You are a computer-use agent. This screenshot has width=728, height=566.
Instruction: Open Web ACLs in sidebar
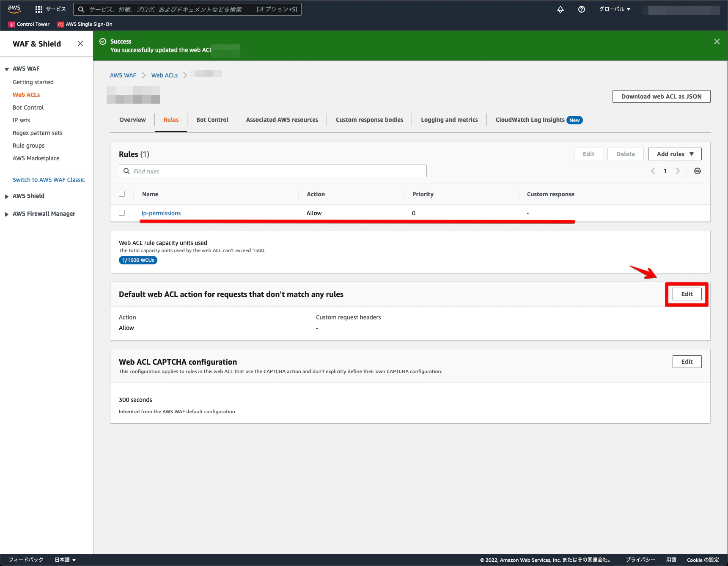(x=26, y=95)
